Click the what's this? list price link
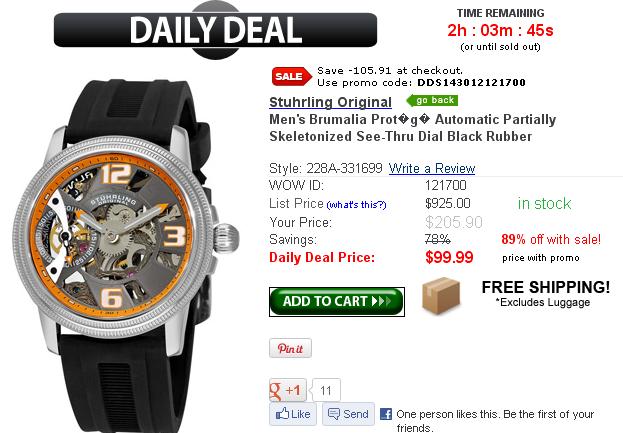 tap(356, 205)
